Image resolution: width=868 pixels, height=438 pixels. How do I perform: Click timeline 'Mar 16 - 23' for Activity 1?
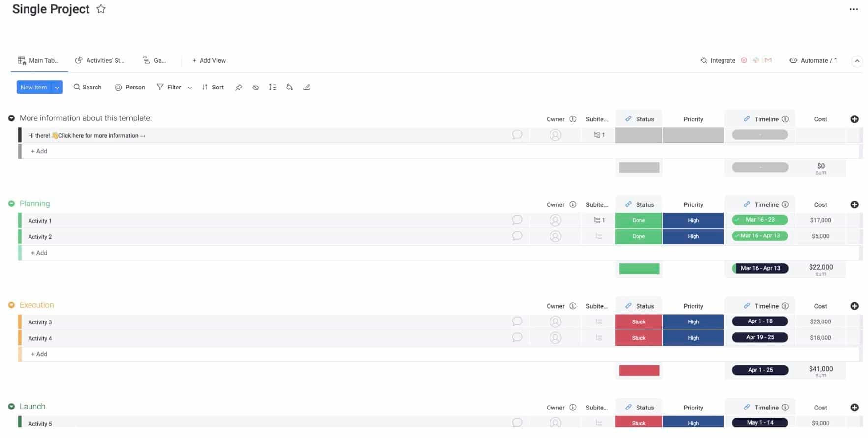pos(760,220)
